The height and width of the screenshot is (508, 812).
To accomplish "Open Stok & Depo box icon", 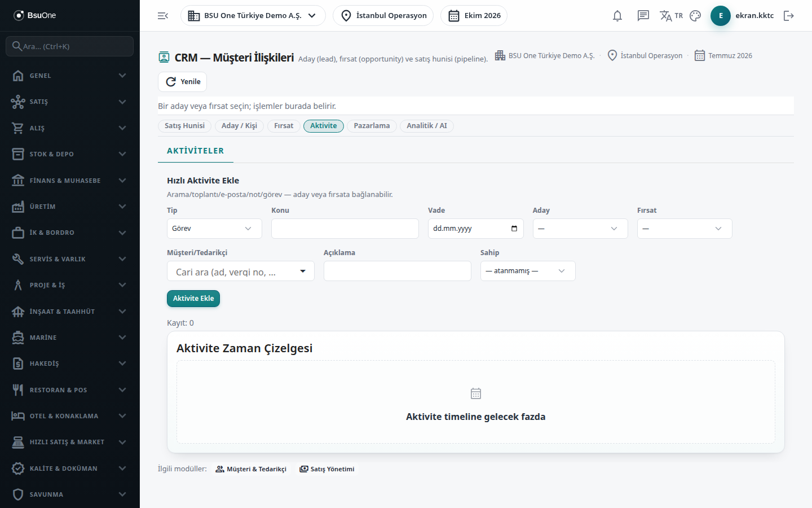I will (18, 154).
